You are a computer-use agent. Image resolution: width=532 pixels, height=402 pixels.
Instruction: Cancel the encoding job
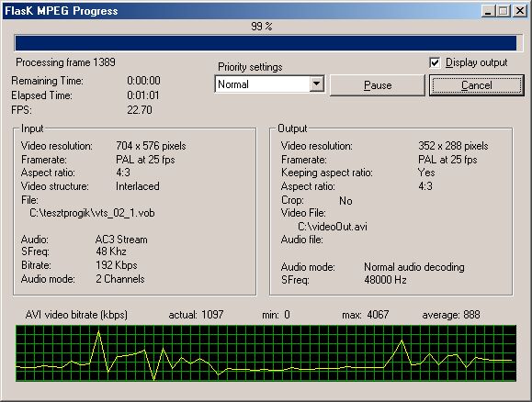pyautogui.click(x=476, y=85)
